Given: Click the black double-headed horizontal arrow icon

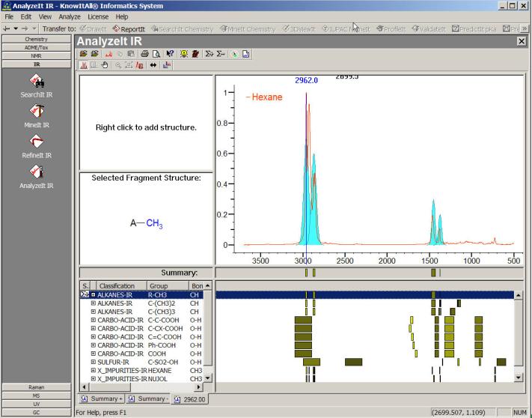Looking at the screenshot, I should pos(153,65).
